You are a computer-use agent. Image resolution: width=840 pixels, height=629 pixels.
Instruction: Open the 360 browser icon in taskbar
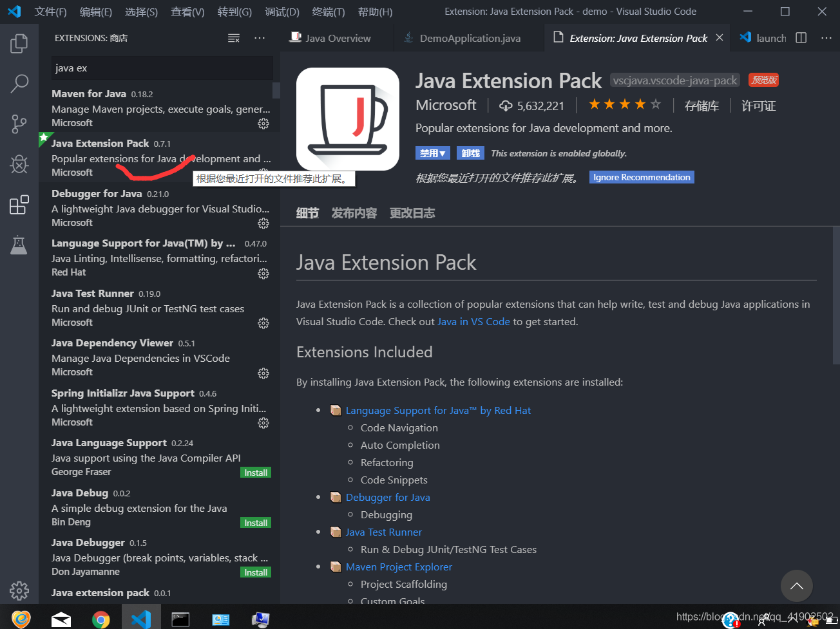pos(21,619)
